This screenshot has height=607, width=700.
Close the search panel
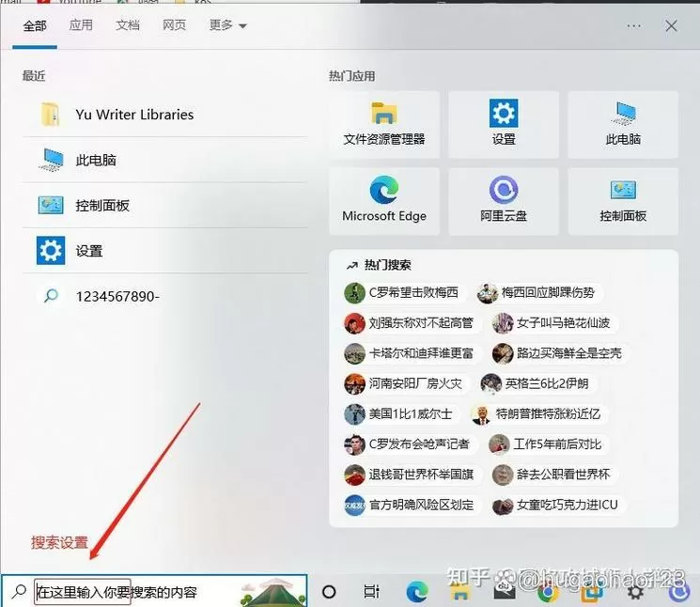(671, 26)
